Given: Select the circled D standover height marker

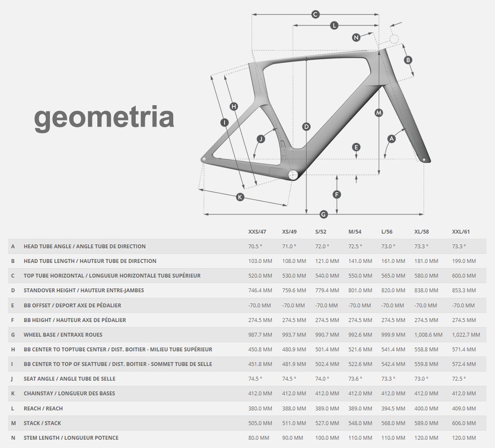Looking at the screenshot, I should tap(306, 127).
